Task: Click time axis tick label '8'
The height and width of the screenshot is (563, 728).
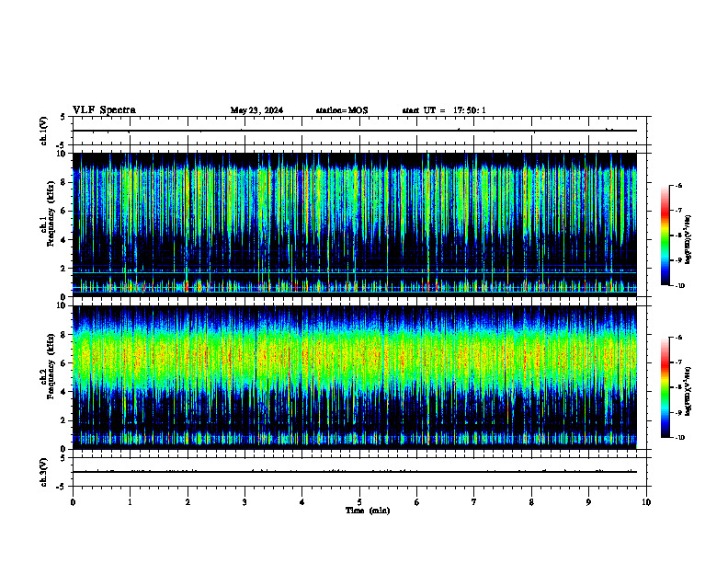Action: pyautogui.click(x=531, y=502)
